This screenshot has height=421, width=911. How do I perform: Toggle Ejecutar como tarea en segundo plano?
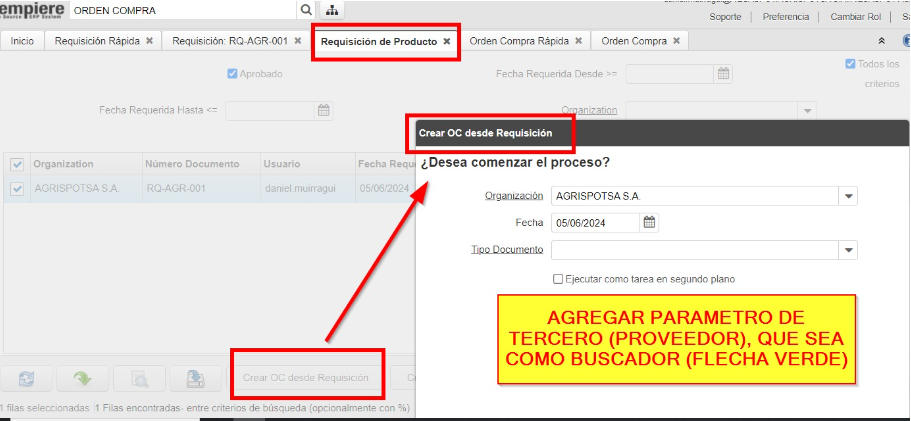[x=558, y=279]
